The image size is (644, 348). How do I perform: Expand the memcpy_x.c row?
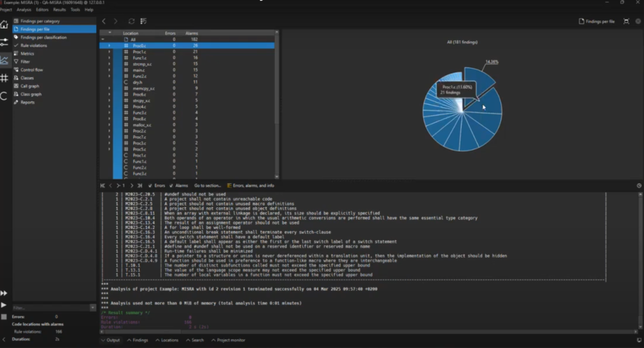(x=109, y=88)
